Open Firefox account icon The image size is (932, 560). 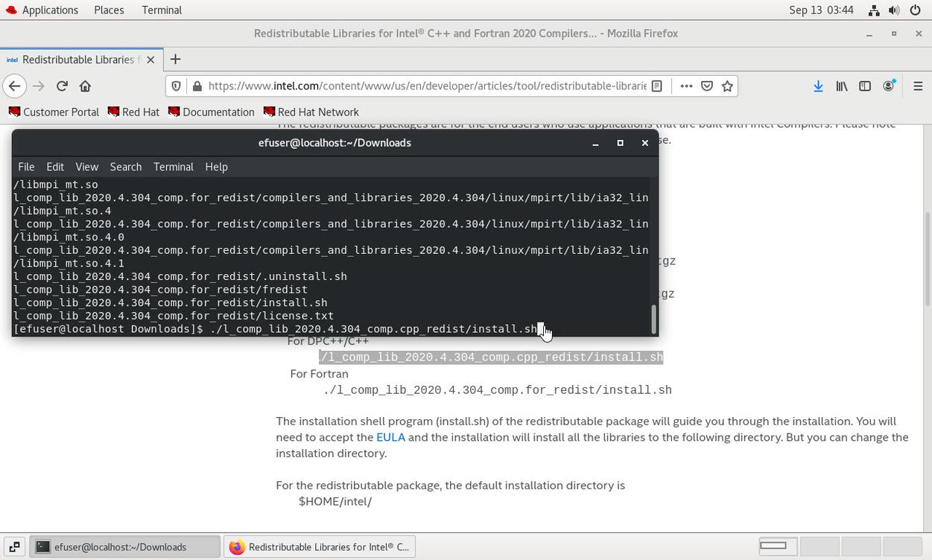[888, 86]
